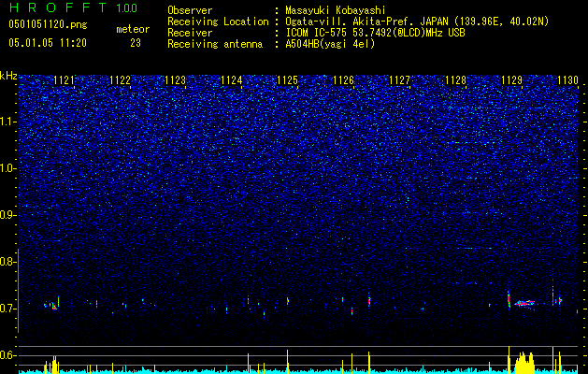
Task: Click the Receiving Location label
Action: click(218, 22)
